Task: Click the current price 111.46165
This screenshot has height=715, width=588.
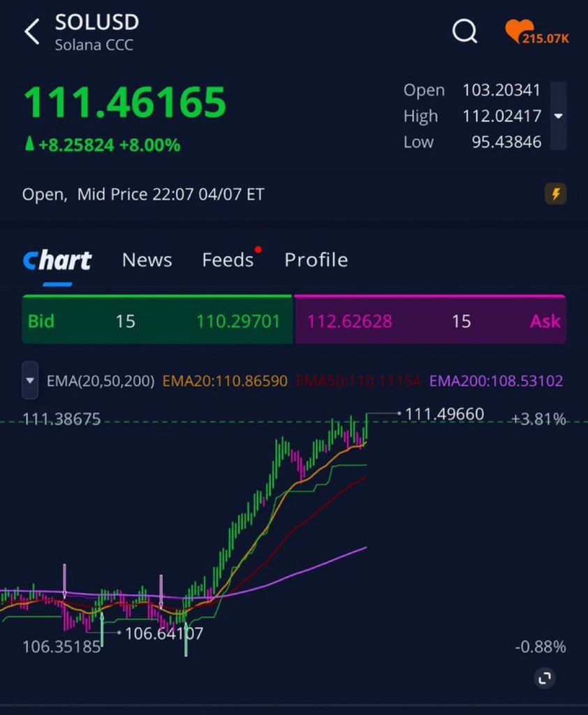Action: coord(124,102)
